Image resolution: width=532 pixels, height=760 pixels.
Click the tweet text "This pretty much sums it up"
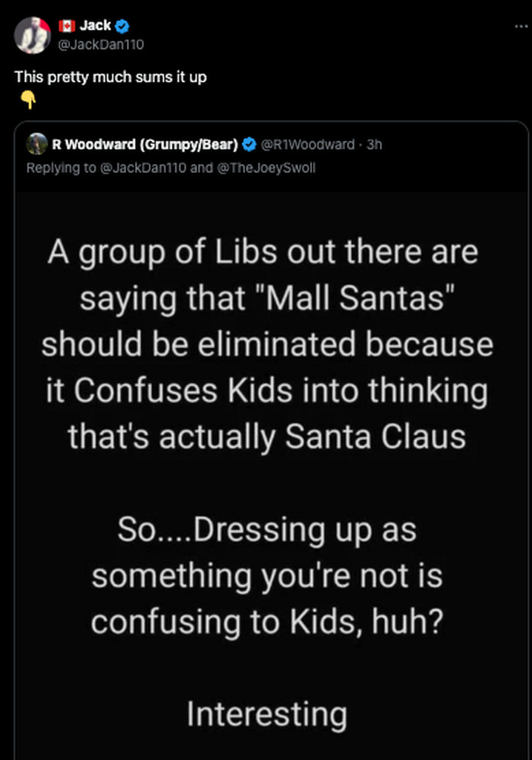(x=111, y=77)
